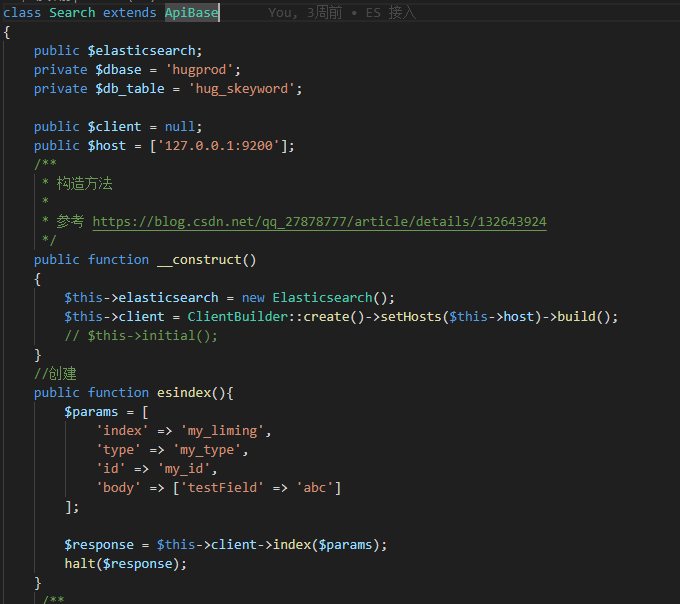Click the 'testField' array key
Screen dimensions: 680x604
pos(222,488)
